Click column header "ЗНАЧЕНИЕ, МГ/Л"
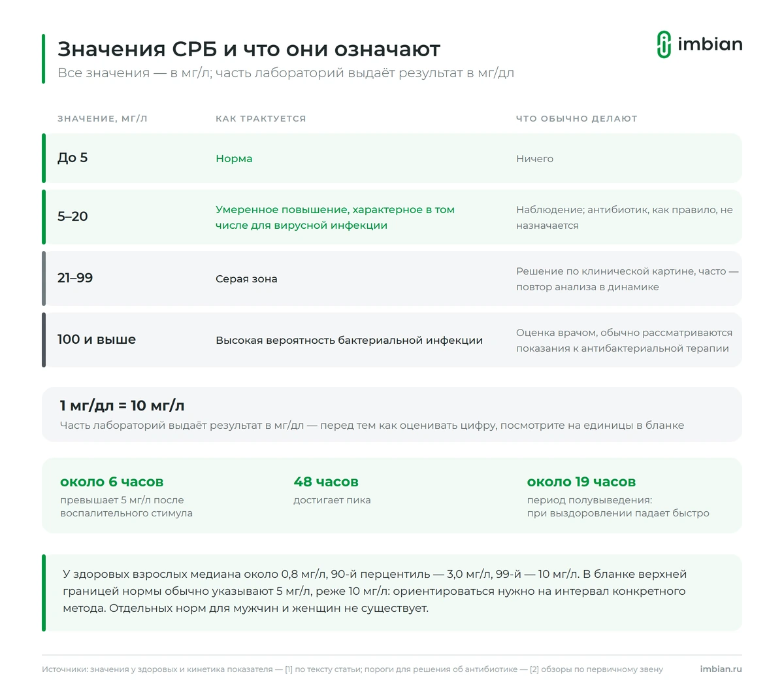This screenshot has height=689, width=784. [x=103, y=119]
